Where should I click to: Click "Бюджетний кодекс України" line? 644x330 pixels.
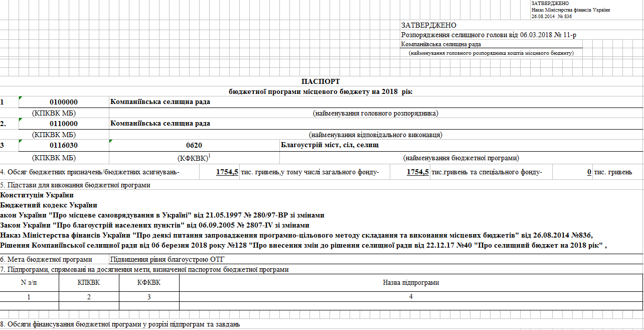pos(49,205)
